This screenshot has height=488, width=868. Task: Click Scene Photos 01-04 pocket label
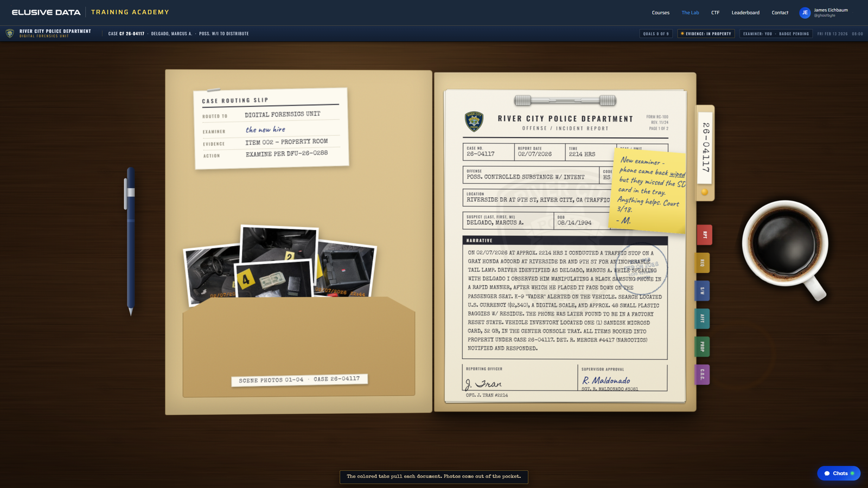pos(299,380)
